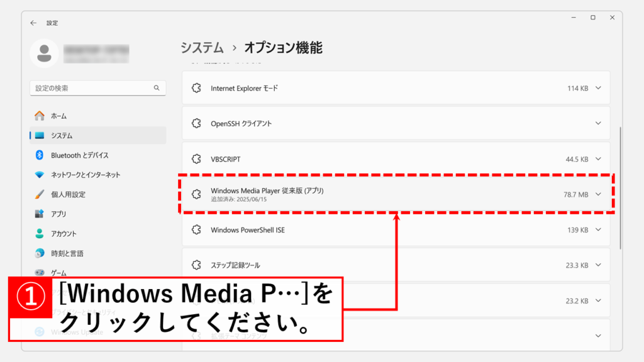The image size is (644, 362).
Task: Maximize the 設定 window
Action: pyautogui.click(x=593, y=17)
